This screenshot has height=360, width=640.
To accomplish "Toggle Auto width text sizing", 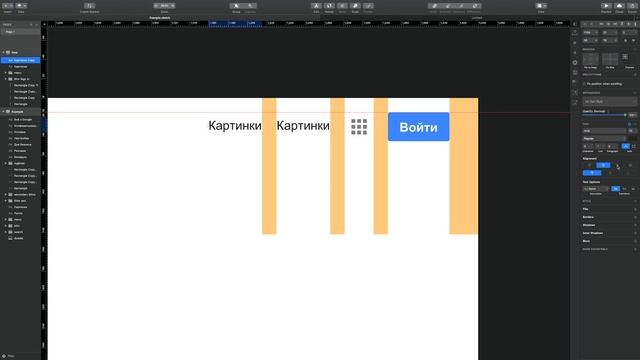I will [626, 146].
